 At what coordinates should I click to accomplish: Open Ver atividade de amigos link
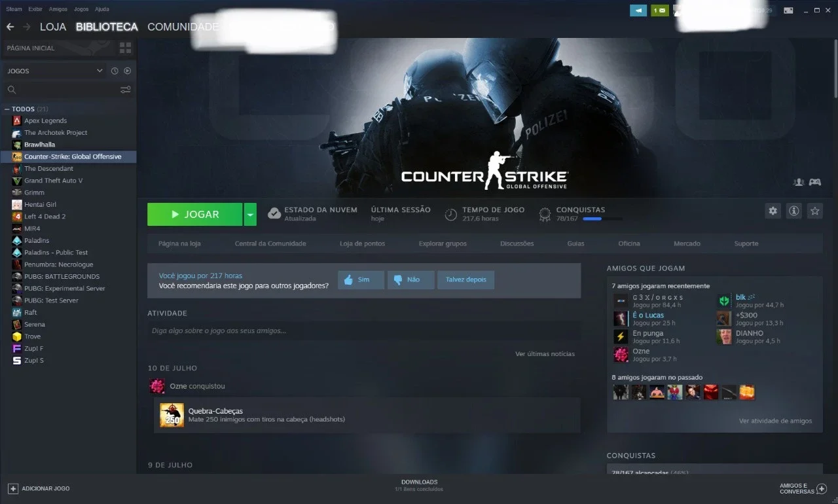(775, 421)
